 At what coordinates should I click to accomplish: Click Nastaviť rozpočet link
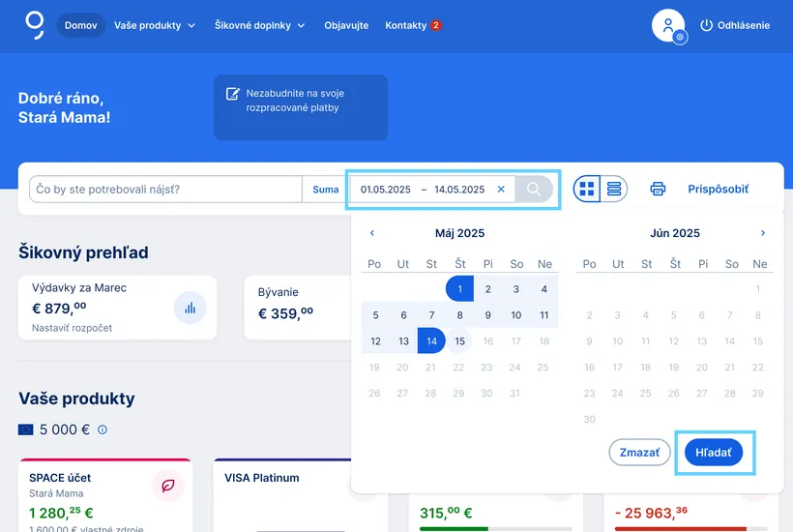(x=72, y=328)
